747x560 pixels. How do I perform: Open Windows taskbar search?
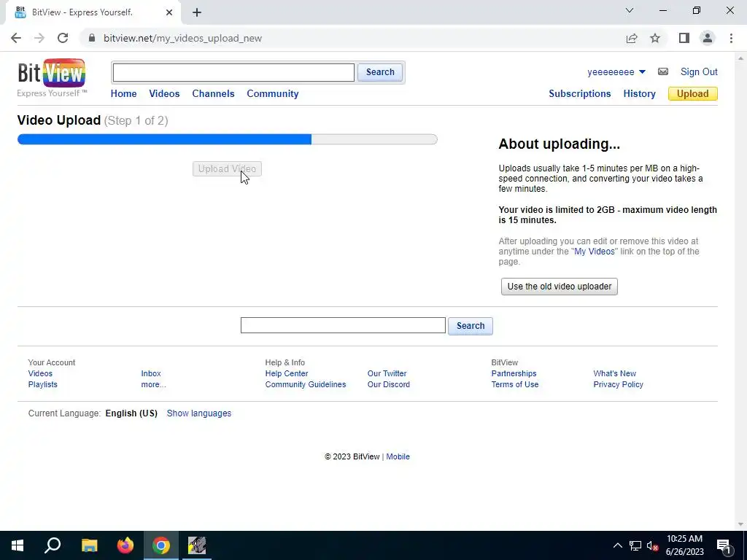[x=53, y=545]
